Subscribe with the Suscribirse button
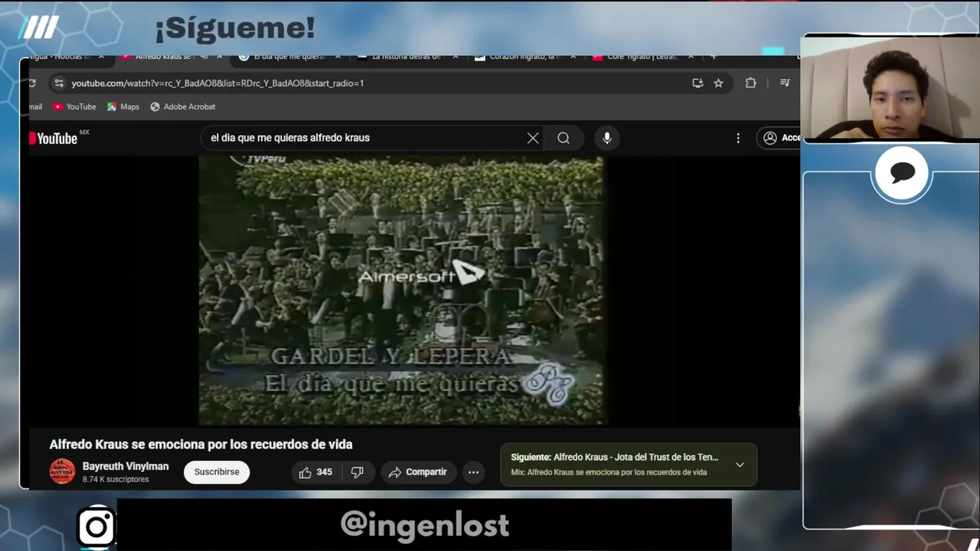The width and height of the screenshot is (980, 551). pos(217,472)
